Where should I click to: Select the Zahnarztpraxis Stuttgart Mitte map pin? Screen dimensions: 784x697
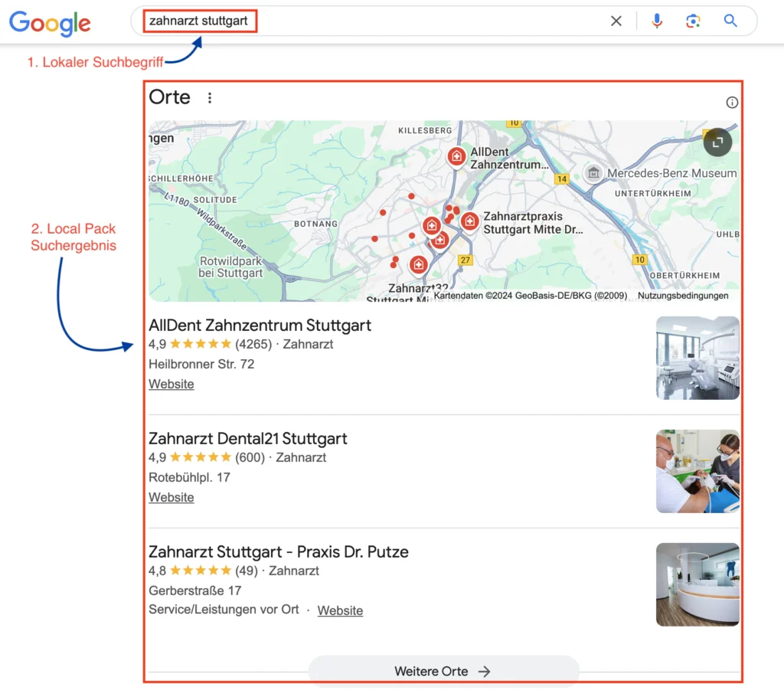pos(469,221)
